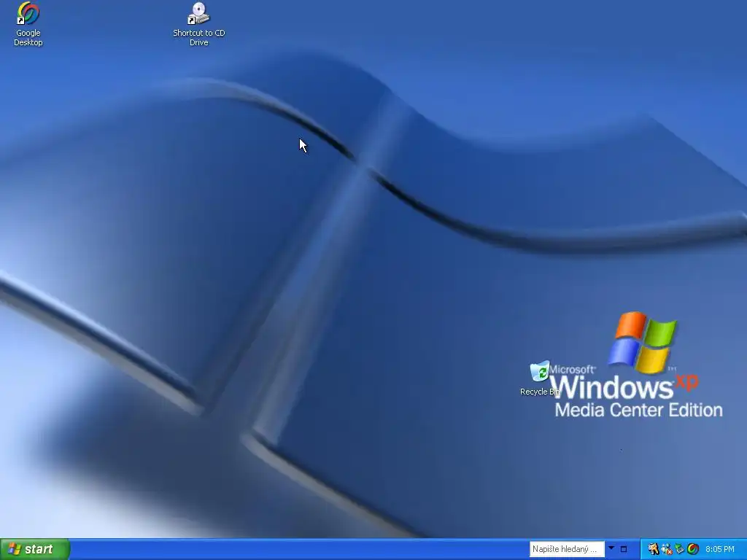Open the Windows Messenger tray icon
747x560 pixels.
667,549
